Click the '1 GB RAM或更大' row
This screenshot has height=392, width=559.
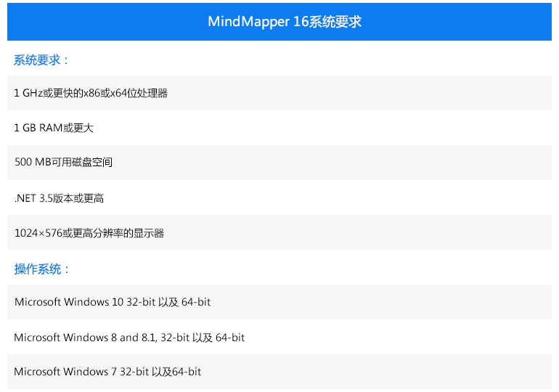tap(279, 128)
